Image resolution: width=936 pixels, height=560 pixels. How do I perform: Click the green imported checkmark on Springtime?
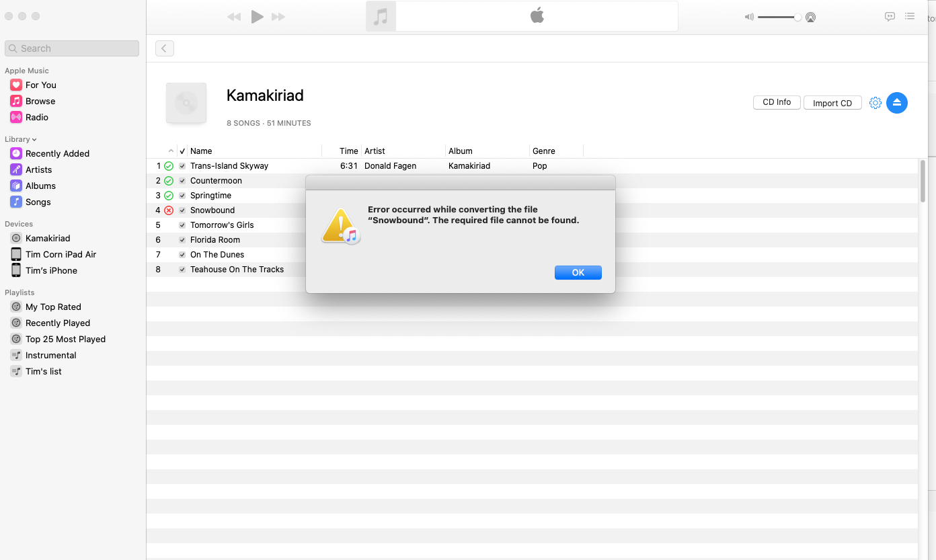tap(169, 196)
